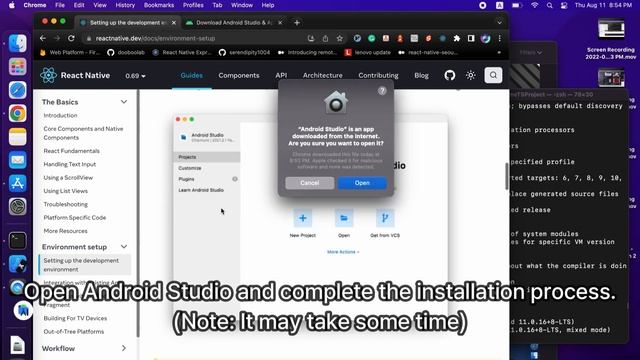Open Control Center in menu bar

(x=564, y=5)
